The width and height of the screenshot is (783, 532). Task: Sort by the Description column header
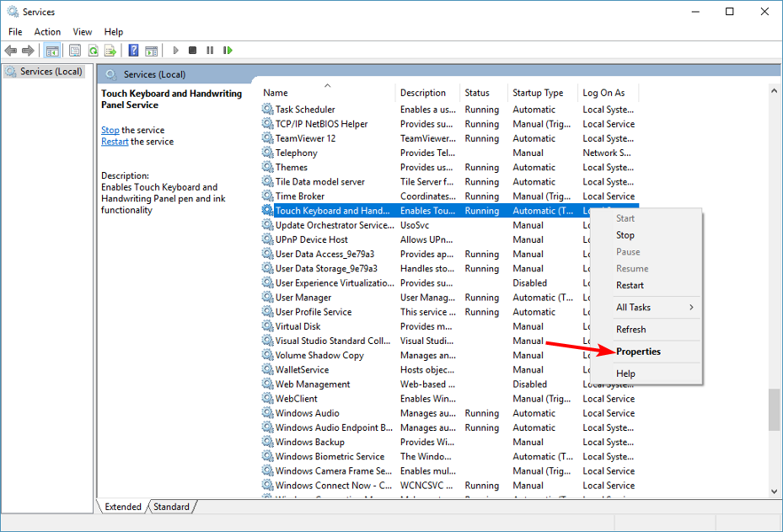[x=427, y=93]
